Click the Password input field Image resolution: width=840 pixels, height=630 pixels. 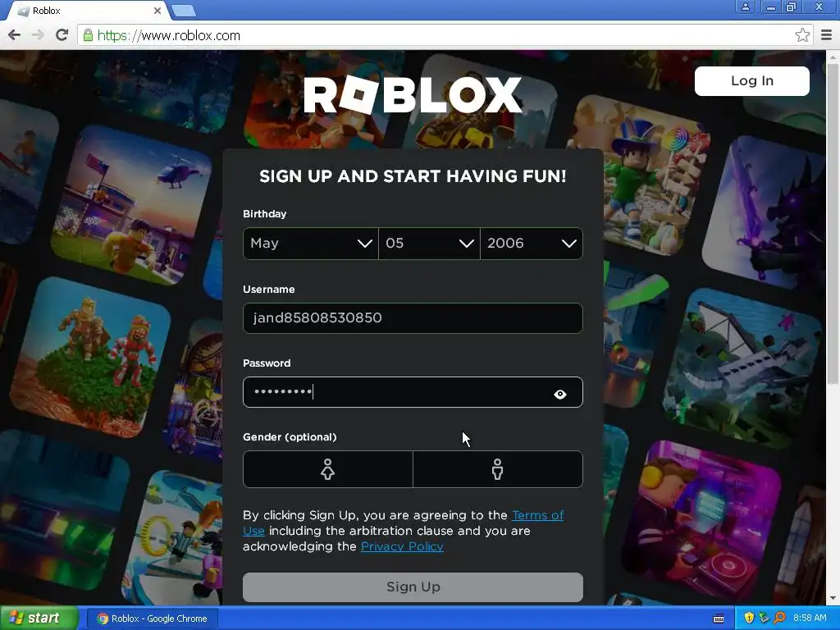click(413, 392)
